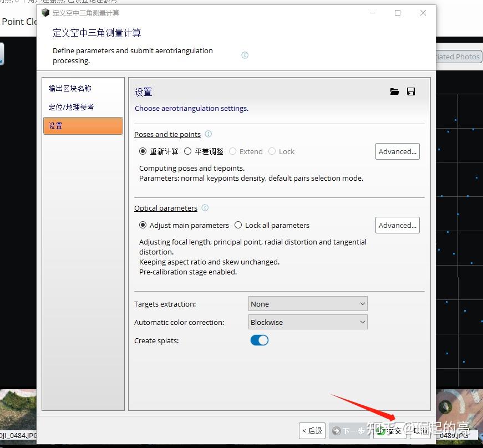Screen dimensions: 483x448
Task: Click the Choose aerotriangulation settings link
Action: point(191,108)
